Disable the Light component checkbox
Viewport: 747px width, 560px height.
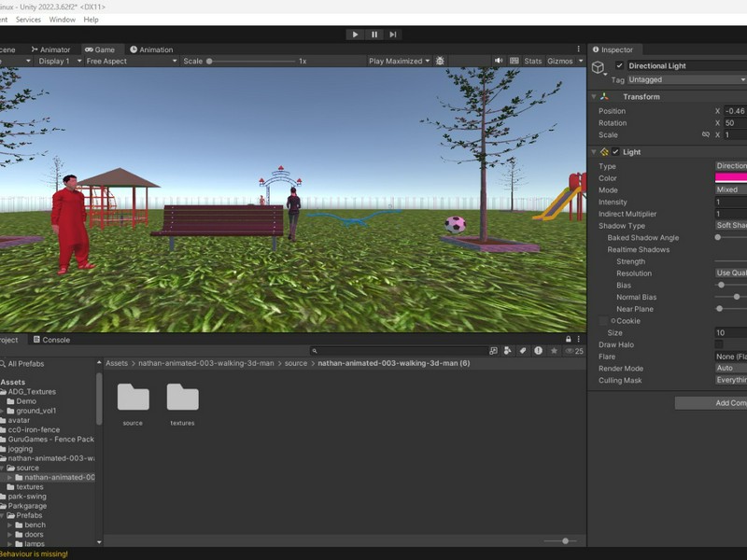(x=615, y=151)
